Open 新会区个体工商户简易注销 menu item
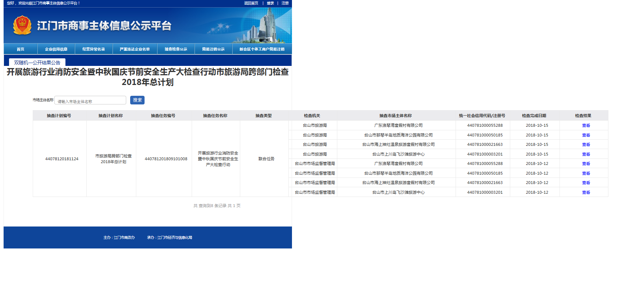The image size is (644, 296). 262,49
